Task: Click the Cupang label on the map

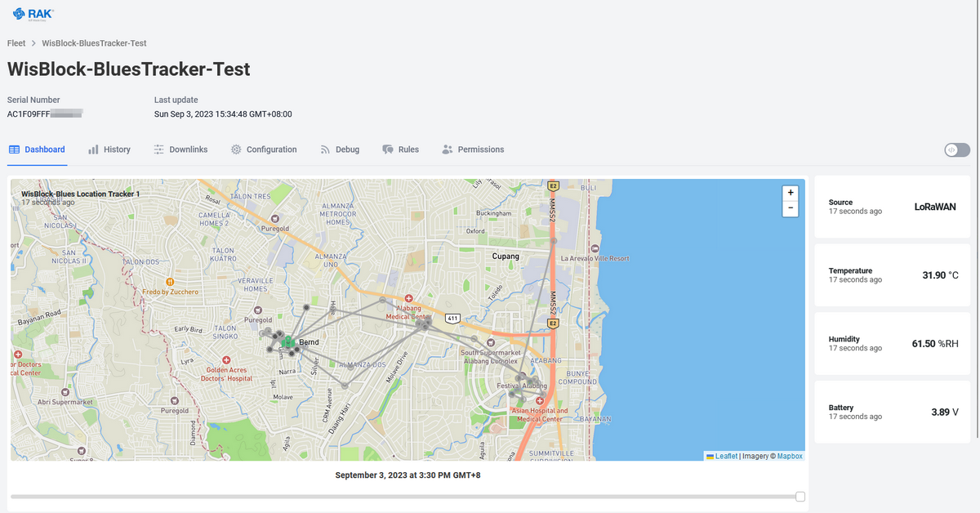Action: click(x=506, y=256)
